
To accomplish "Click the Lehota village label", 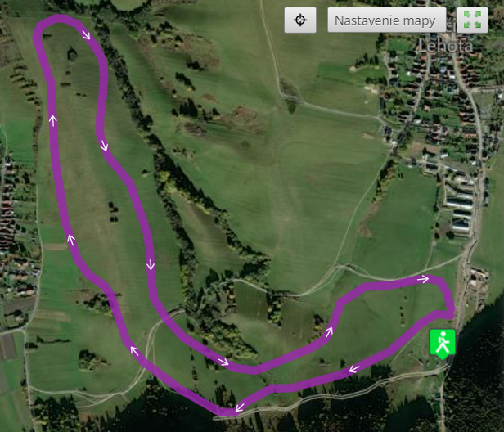I will click(x=446, y=46).
